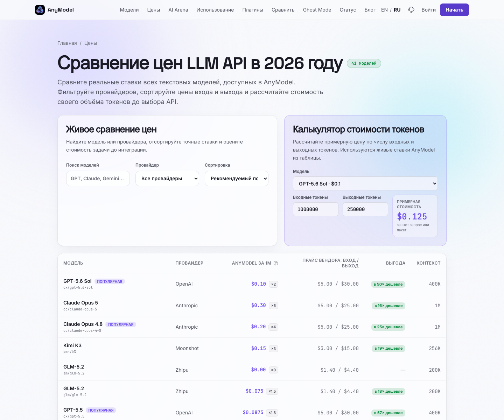The image size is (504, 420).
Task: Select the Claude Opus 4.8 model name
Action: (x=83, y=324)
